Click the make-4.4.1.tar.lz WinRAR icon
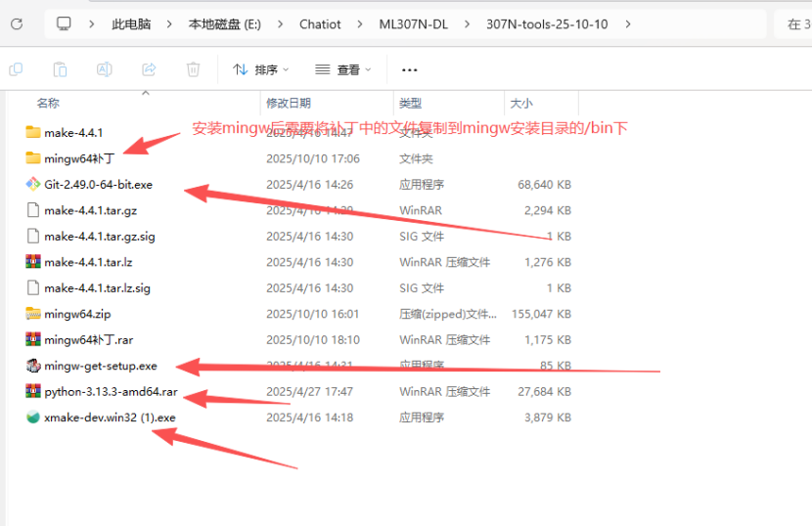 (33, 262)
